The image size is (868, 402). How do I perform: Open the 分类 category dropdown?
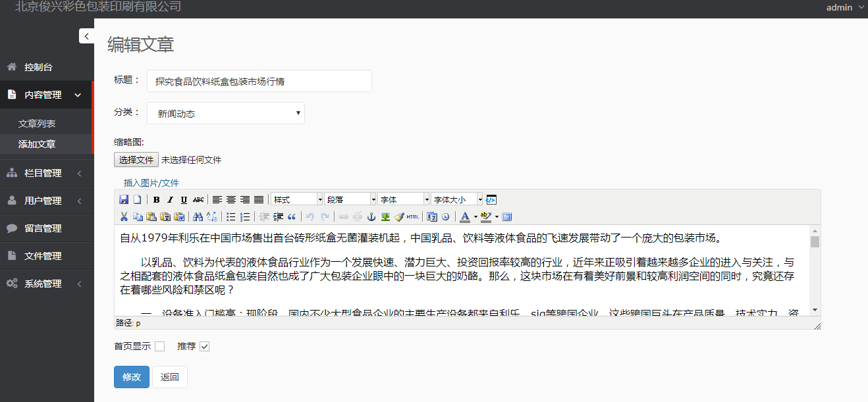pos(226,113)
